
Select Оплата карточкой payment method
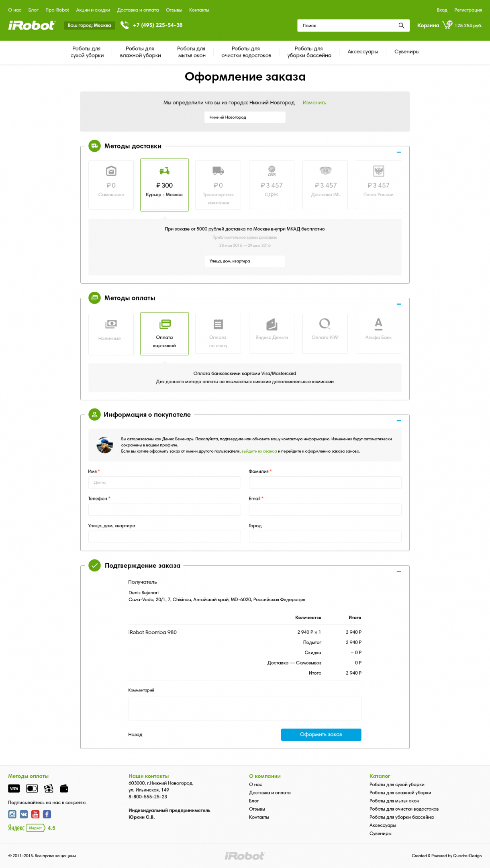(x=164, y=333)
